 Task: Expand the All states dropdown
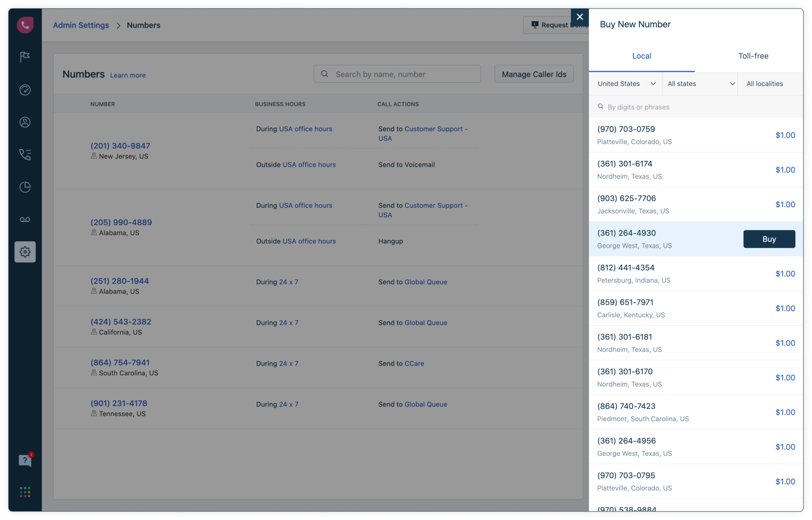pos(700,84)
